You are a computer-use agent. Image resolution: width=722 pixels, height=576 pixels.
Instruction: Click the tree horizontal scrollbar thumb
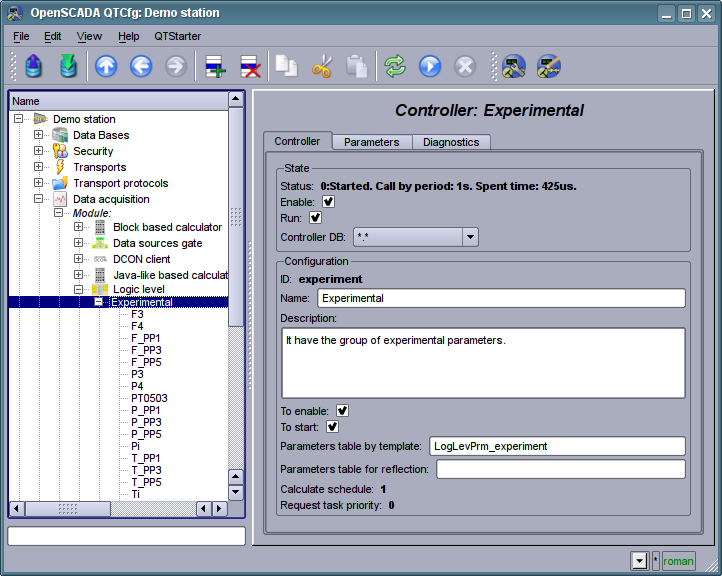pos(68,509)
